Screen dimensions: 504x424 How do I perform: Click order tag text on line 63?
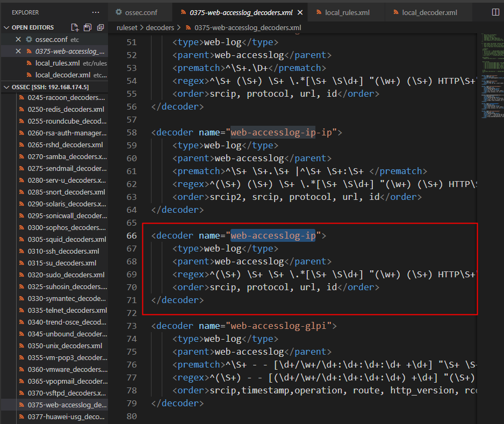pyautogui.click(x=297, y=197)
